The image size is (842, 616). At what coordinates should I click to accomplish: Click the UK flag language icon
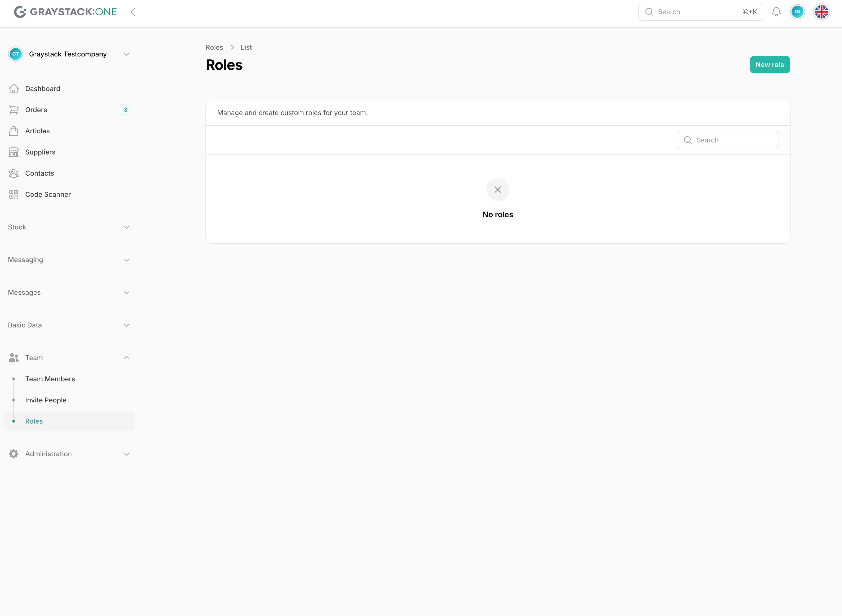tap(821, 12)
